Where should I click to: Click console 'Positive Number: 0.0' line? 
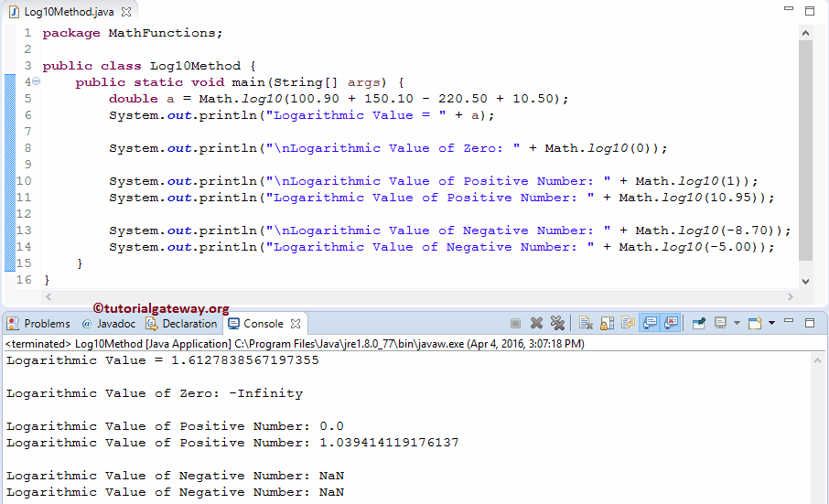pyautogui.click(x=175, y=426)
